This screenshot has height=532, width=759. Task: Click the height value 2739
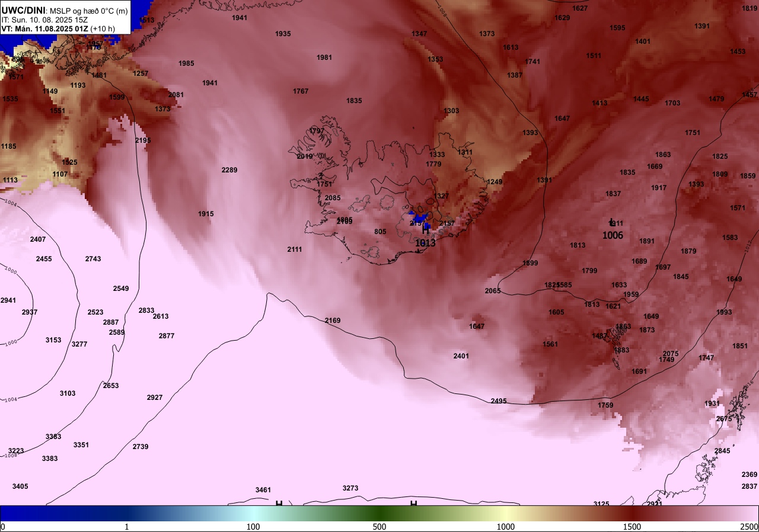[x=141, y=447]
